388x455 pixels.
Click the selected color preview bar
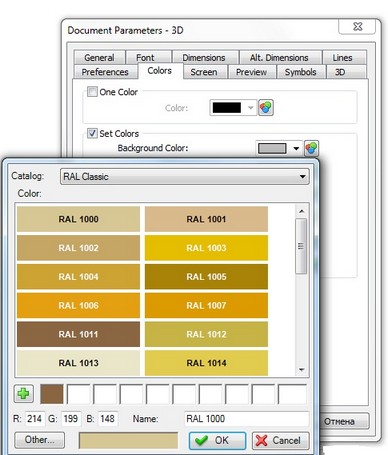(x=128, y=441)
